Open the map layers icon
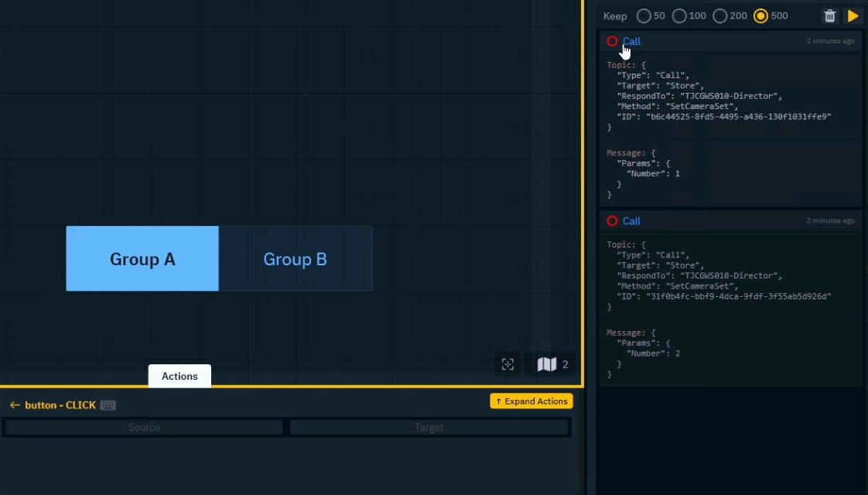This screenshot has width=868, height=495. pyautogui.click(x=547, y=364)
